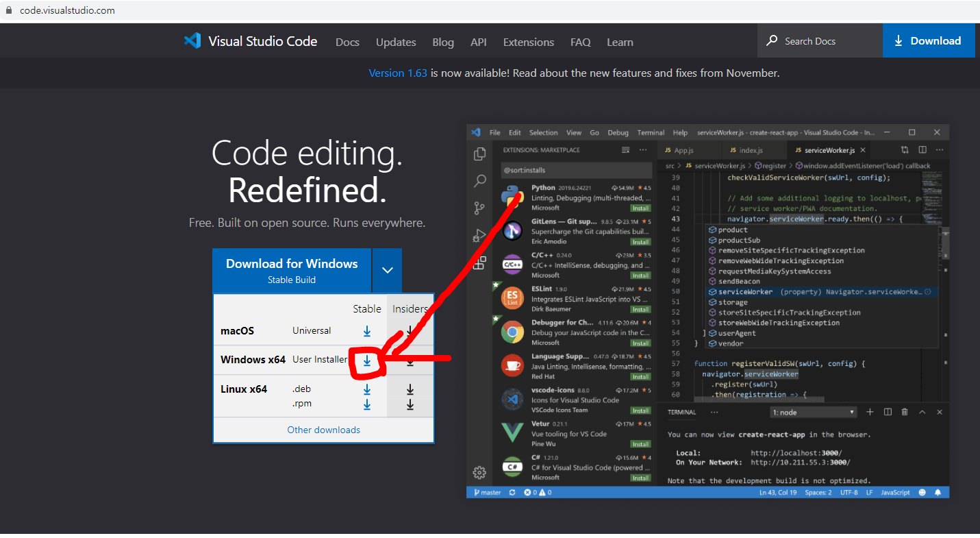Close the serviceWorker.js tab
Image resolution: width=980 pixels, height=538 pixels.
pos(863,150)
